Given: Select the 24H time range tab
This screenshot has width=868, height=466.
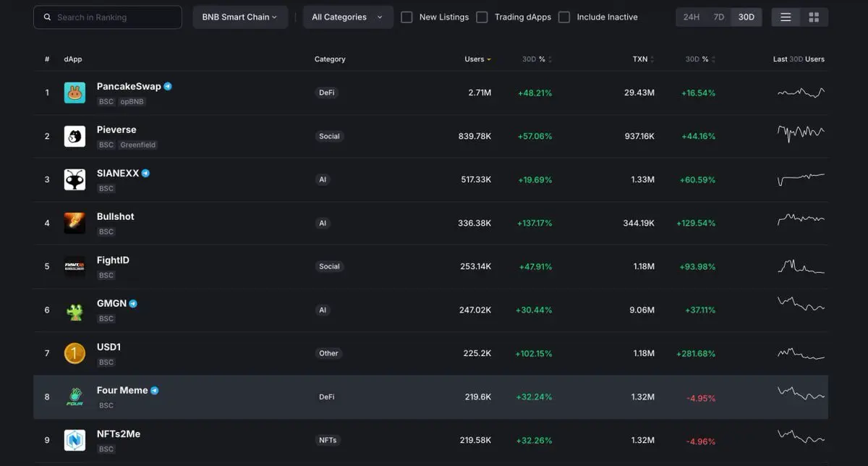Looking at the screenshot, I should pos(692,17).
